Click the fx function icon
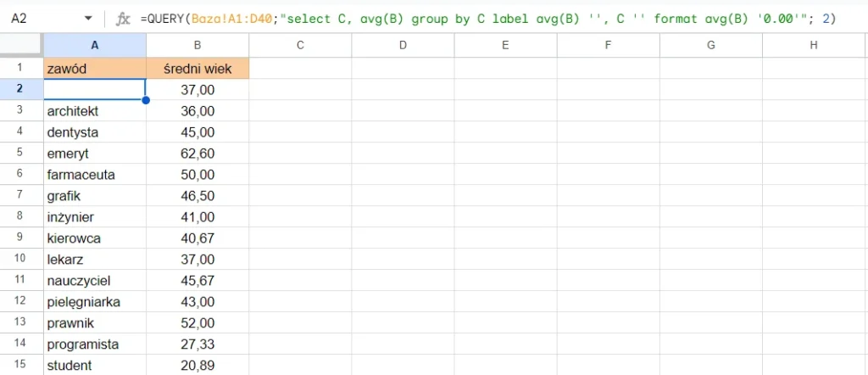 click(x=123, y=18)
